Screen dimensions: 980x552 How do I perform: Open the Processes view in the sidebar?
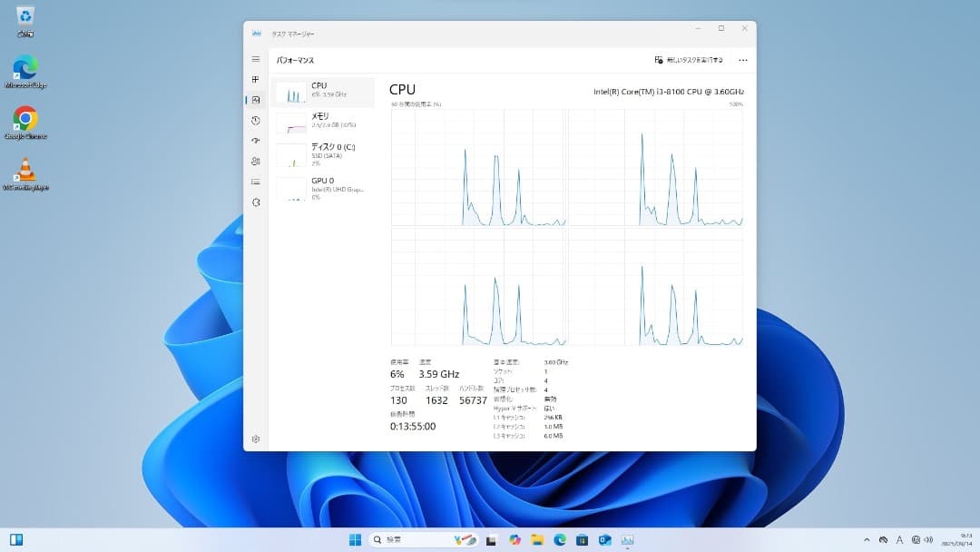pos(255,80)
